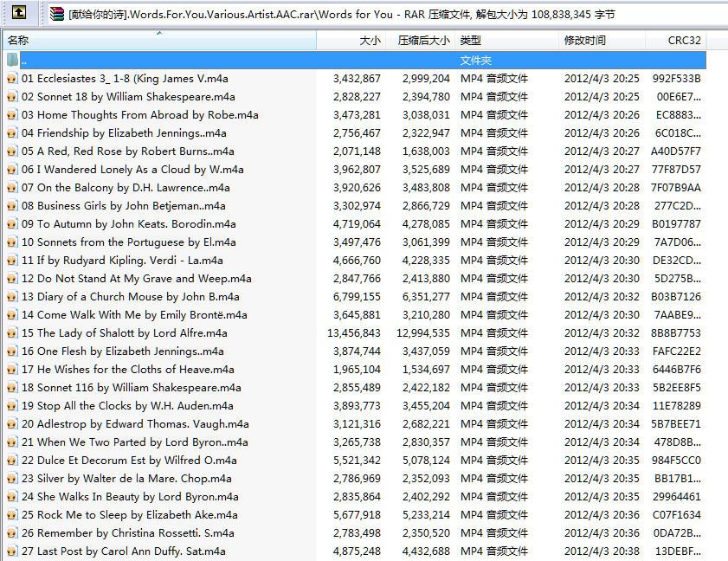Click the audio icon for 18 Sonnet 116
This screenshot has width=728, height=561.
(12, 387)
